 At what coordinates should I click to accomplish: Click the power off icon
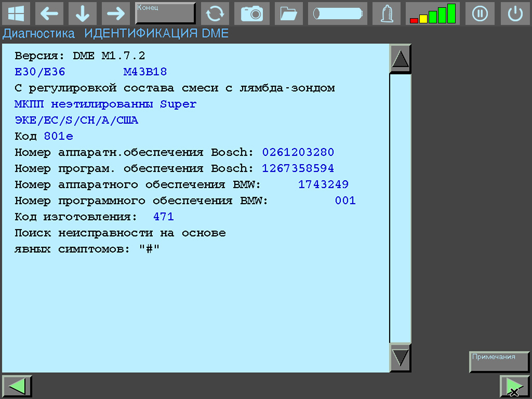[515, 14]
